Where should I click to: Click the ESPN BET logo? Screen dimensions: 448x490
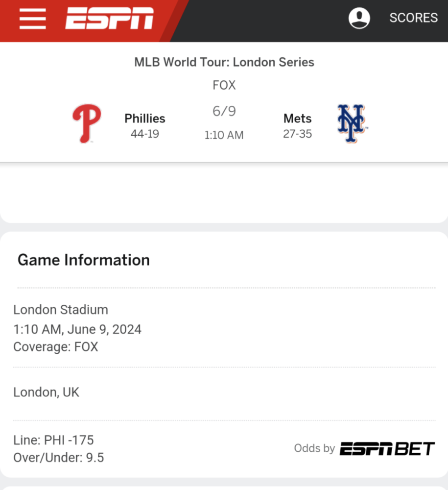pyautogui.click(x=387, y=448)
